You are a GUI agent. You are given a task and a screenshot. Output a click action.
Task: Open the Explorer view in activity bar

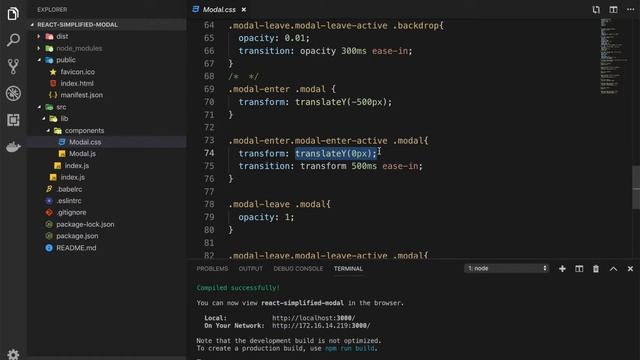[13, 13]
